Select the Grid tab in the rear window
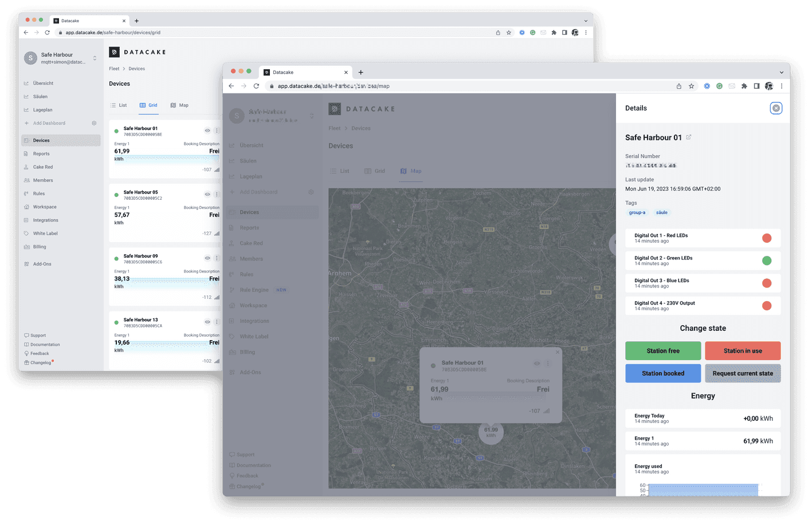 [x=148, y=105]
